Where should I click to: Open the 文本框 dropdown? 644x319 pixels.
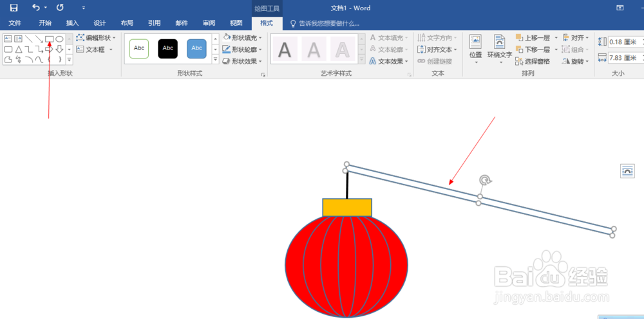(95, 50)
